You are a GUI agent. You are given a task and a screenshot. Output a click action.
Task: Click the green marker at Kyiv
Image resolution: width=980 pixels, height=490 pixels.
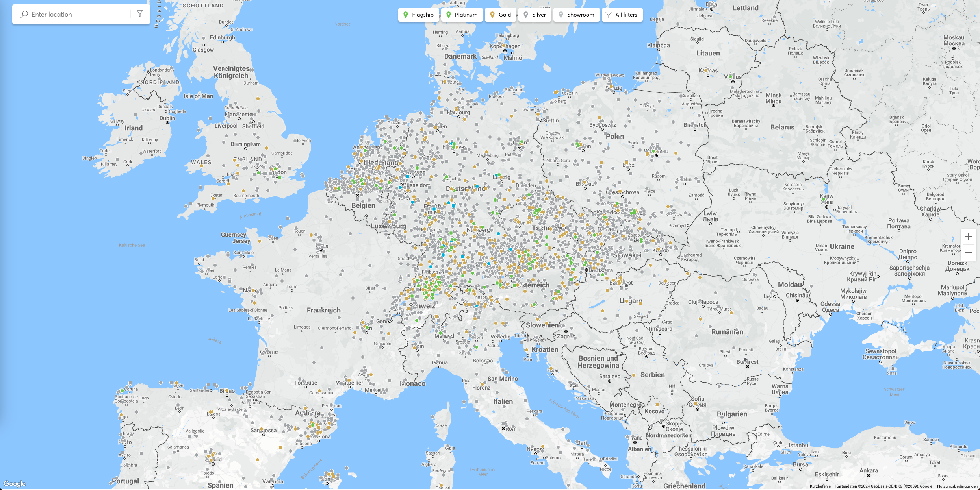pos(823,200)
